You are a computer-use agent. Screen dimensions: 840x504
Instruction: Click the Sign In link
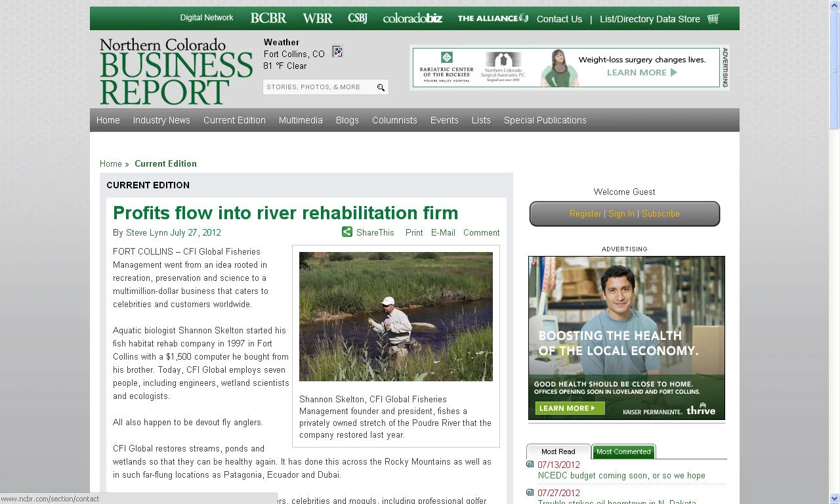tap(621, 214)
